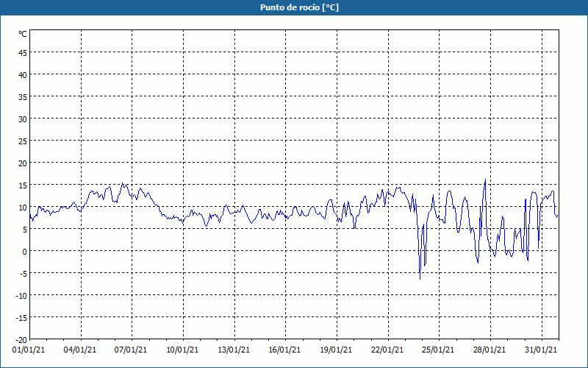Click the 22/01/21 date label
Image resolution: width=588 pixels, height=368 pixels.
coord(387,350)
